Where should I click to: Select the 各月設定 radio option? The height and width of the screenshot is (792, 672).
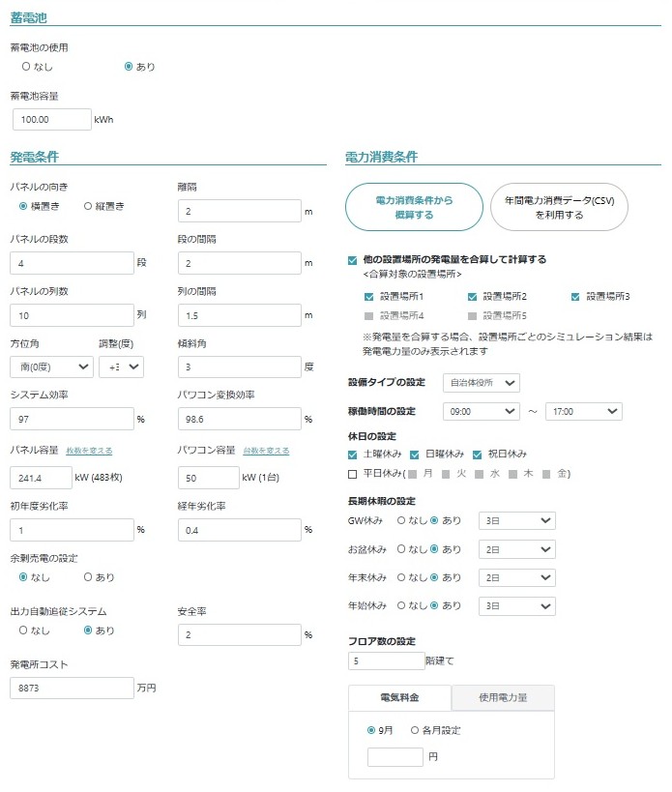click(x=415, y=730)
